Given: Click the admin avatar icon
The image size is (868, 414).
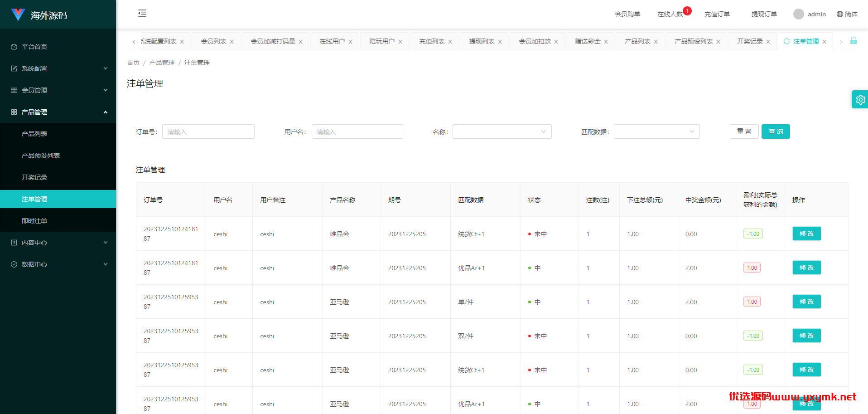Looking at the screenshot, I should point(799,14).
